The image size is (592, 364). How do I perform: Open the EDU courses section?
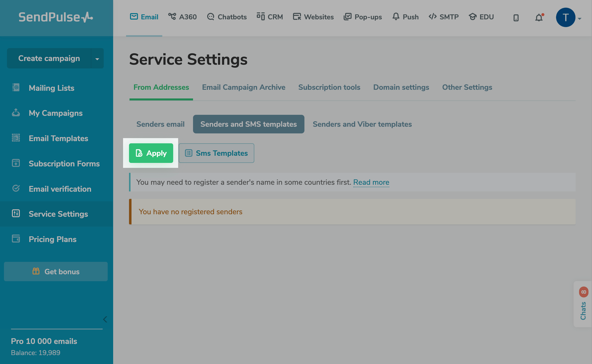click(x=481, y=17)
